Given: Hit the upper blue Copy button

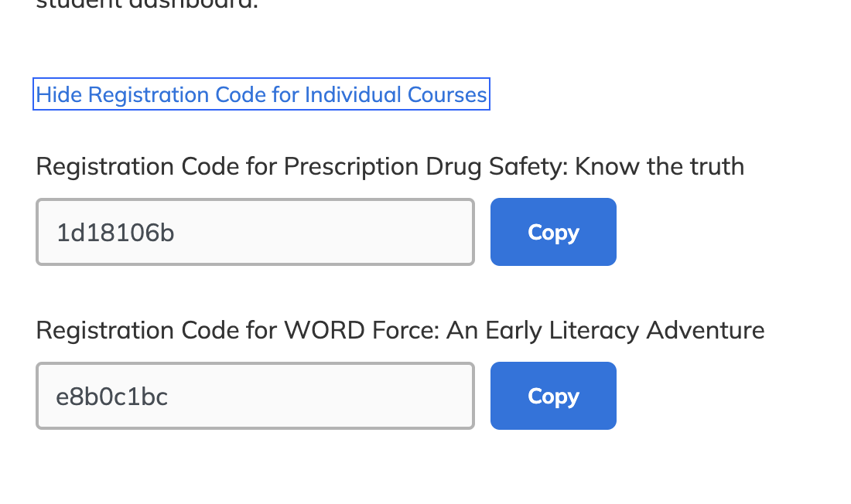Looking at the screenshot, I should pos(553,232).
